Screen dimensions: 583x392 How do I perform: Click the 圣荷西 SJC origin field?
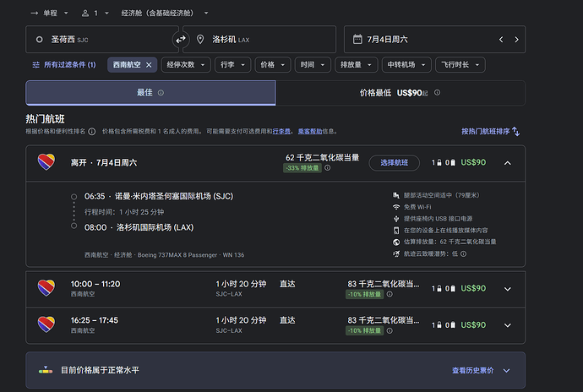point(102,40)
